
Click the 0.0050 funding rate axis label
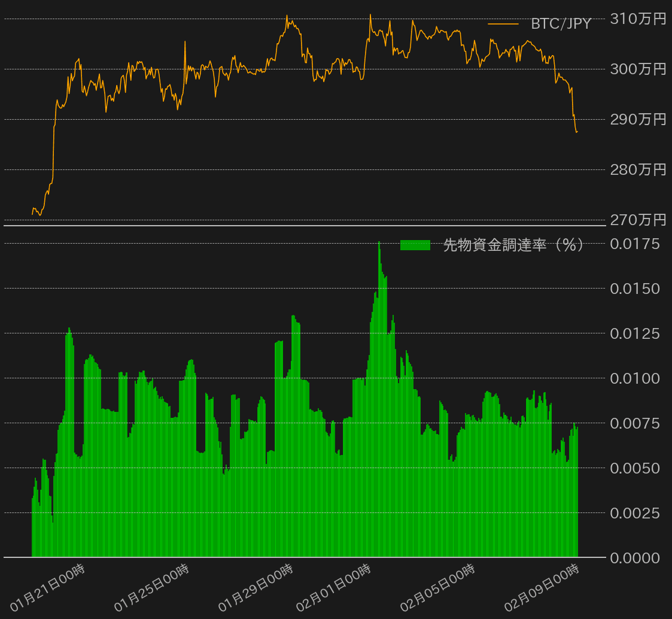pyautogui.click(x=634, y=468)
